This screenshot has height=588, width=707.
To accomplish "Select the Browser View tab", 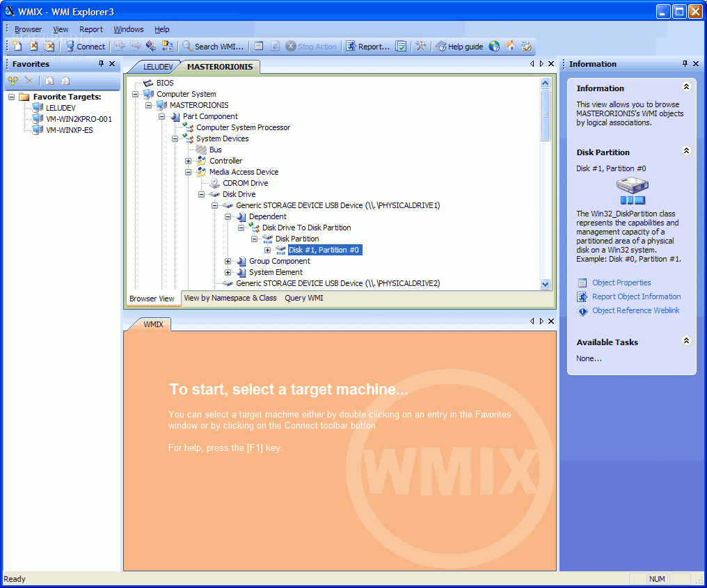I will point(152,299).
